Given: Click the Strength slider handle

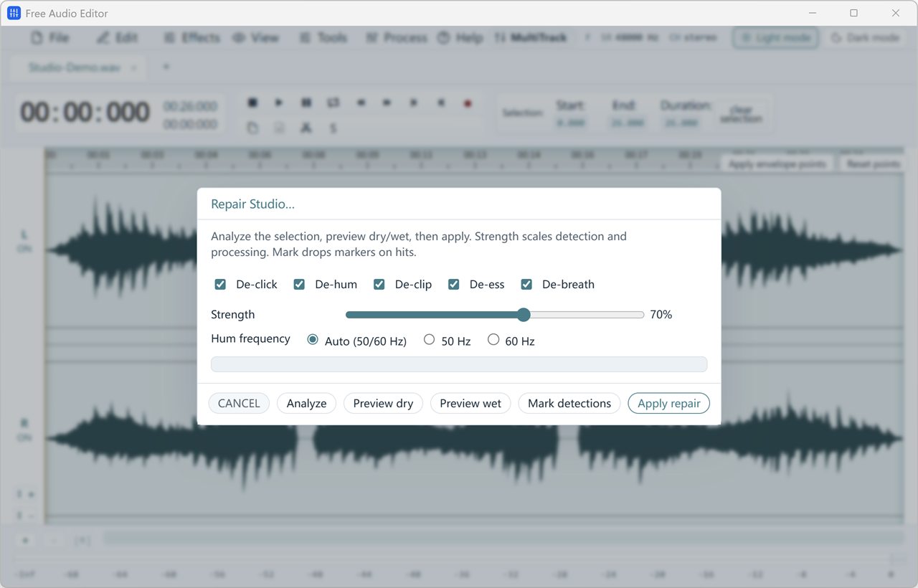Looking at the screenshot, I should coord(524,315).
